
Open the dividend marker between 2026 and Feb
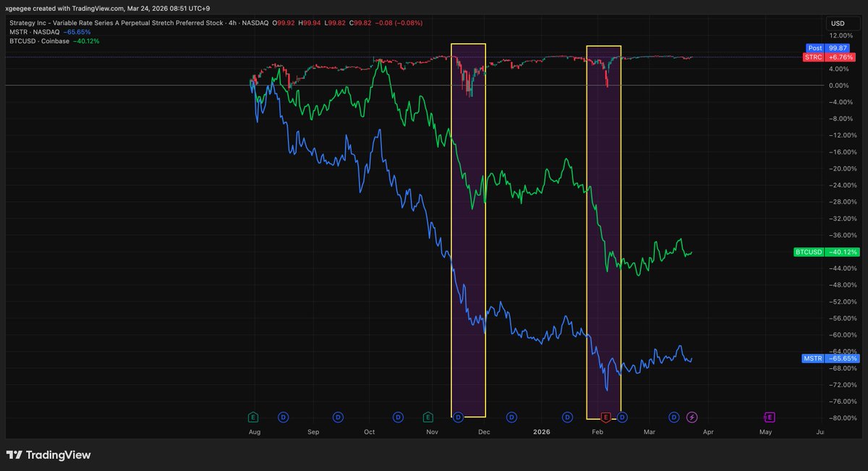pos(568,417)
